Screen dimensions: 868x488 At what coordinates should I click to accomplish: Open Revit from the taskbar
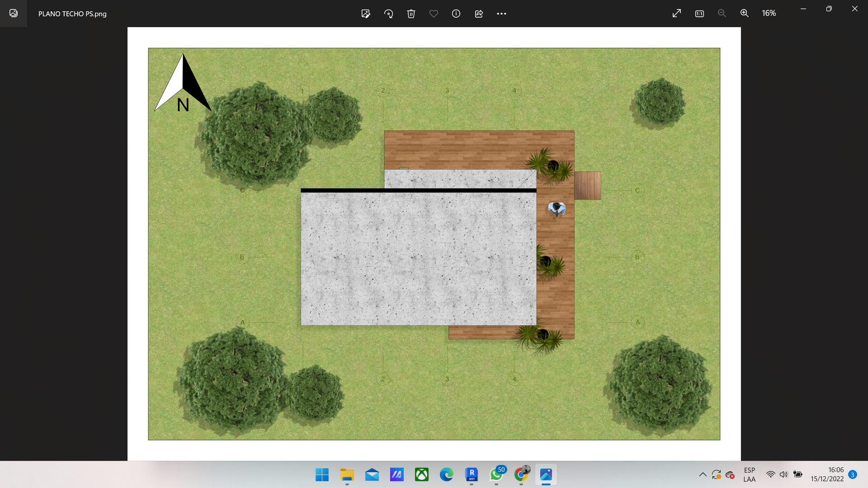472,475
